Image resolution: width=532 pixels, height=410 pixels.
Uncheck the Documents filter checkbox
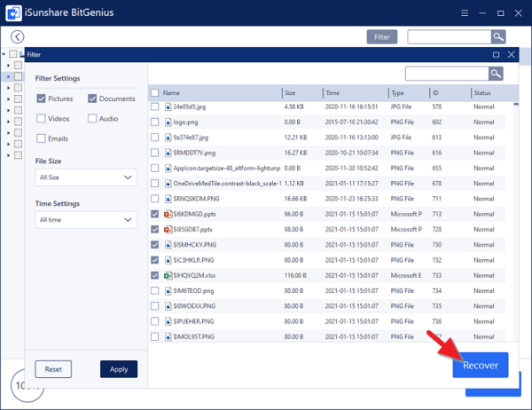[92, 99]
